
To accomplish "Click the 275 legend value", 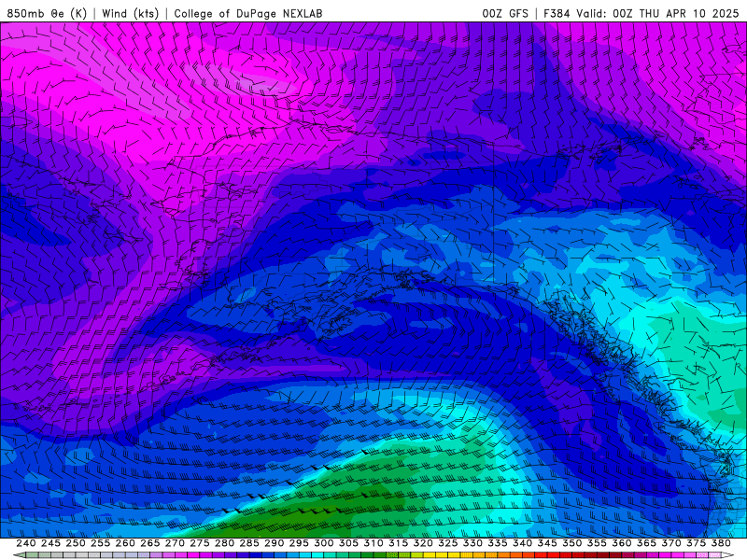I will (200, 543).
